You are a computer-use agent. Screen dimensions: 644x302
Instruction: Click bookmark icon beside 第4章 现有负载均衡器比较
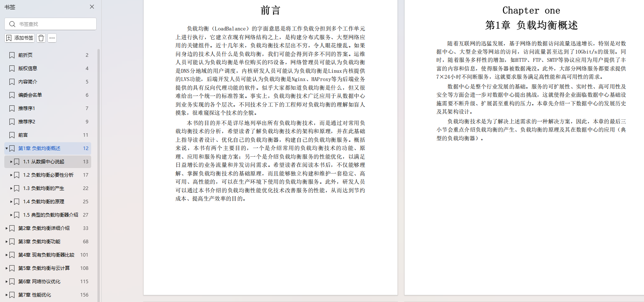12,255
